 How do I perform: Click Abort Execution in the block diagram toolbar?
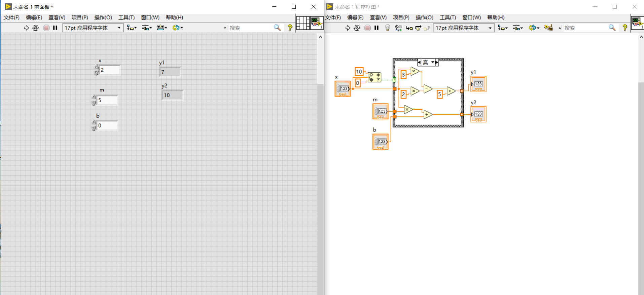(x=367, y=28)
